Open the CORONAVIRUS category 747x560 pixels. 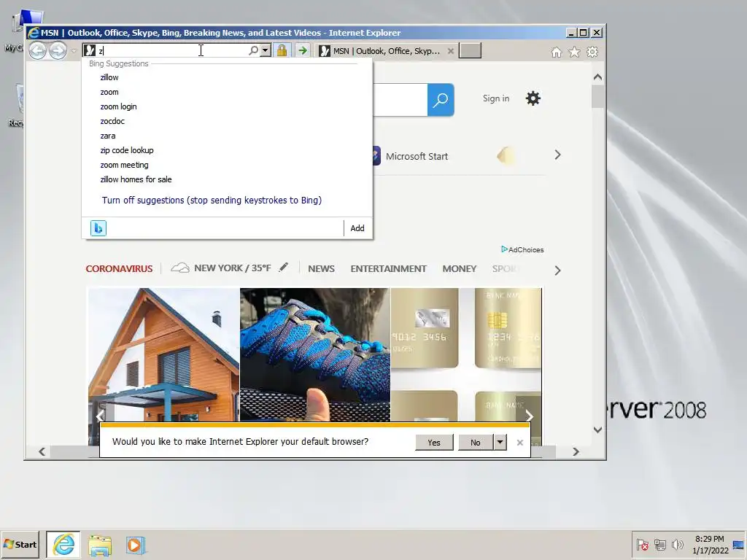click(x=119, y=268)
